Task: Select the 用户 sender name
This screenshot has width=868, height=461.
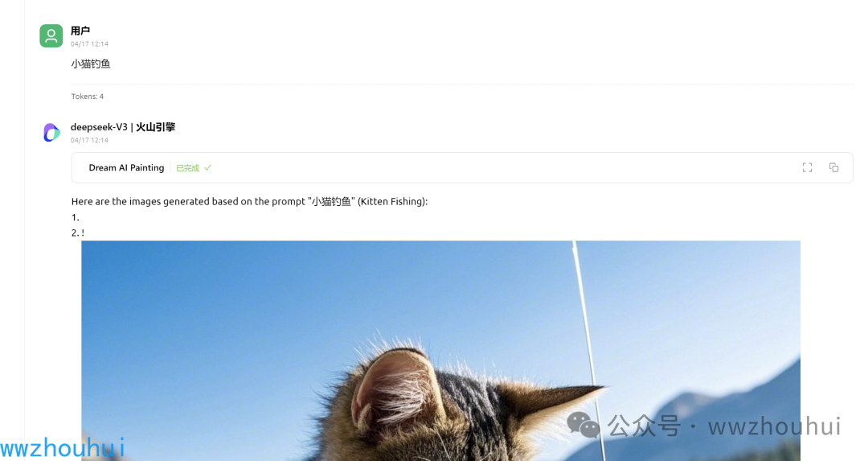Action: [x=80, y=31]
